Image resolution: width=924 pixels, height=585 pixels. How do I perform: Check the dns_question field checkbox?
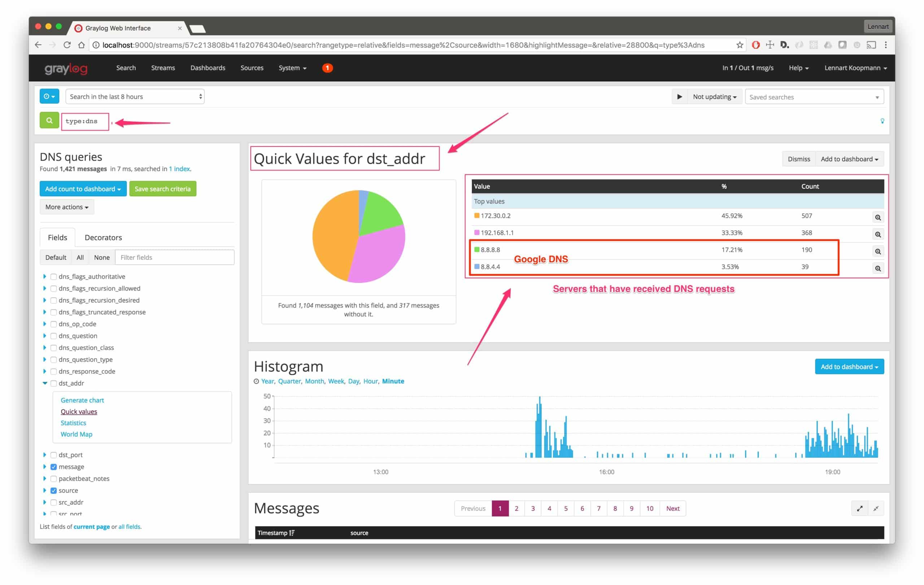click(54, 336)
